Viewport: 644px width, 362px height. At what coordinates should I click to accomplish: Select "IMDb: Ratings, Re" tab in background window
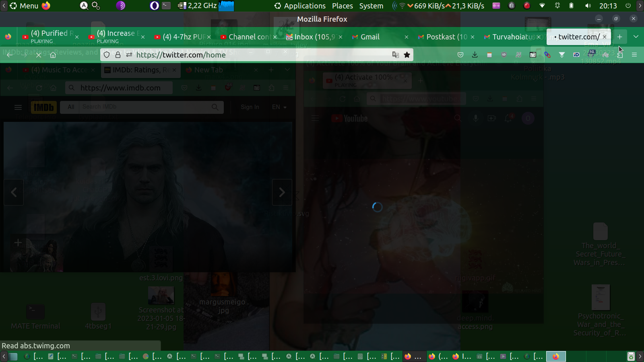click(140, 70)
